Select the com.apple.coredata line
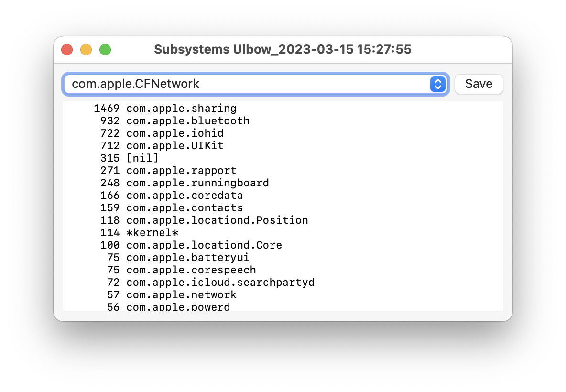 pyautogui.click(x=185, y=196)
